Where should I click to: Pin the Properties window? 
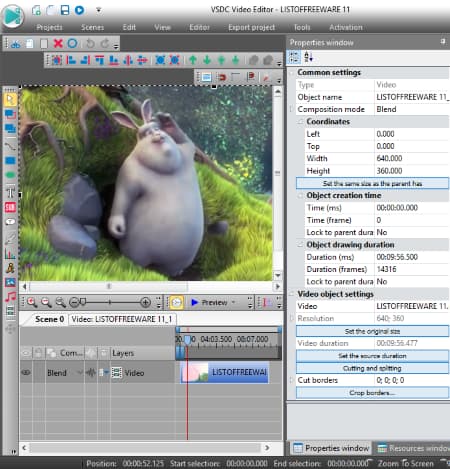tap(443, 41)
